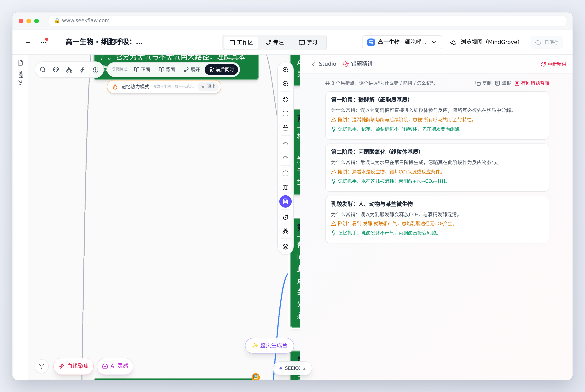This screenshot has height=392, width=585.
Task: Click 重新精讲 to regenerate
Action: point(553,64)
